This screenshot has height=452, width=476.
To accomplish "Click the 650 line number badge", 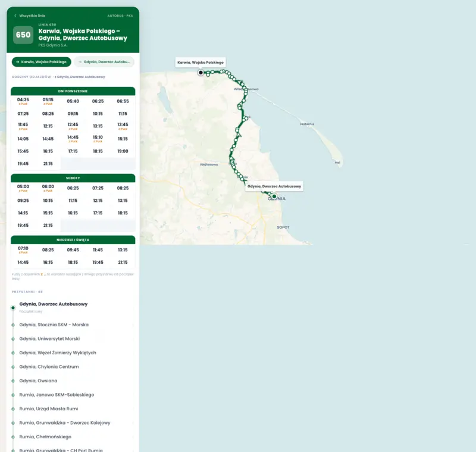I will (x=23, y=35).
